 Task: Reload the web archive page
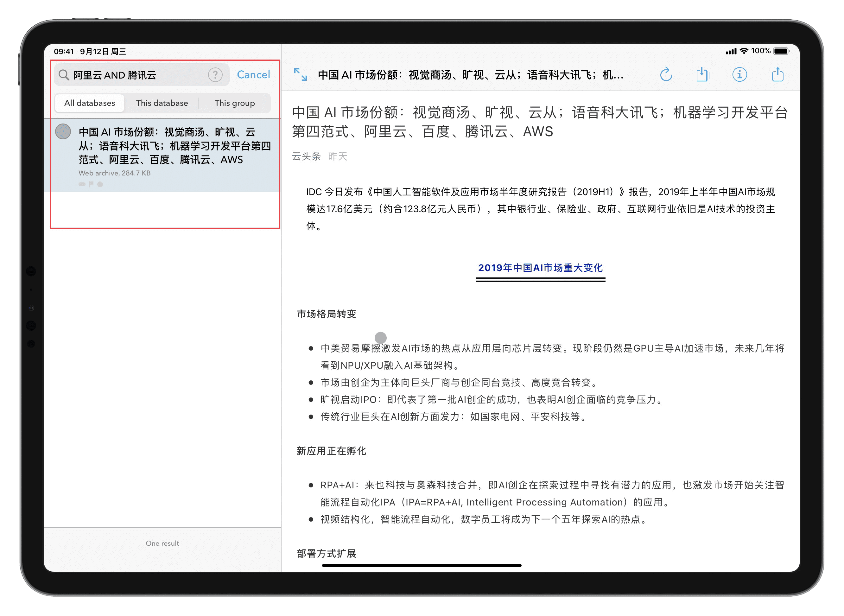pyautogui.click(x=666, y=74)
